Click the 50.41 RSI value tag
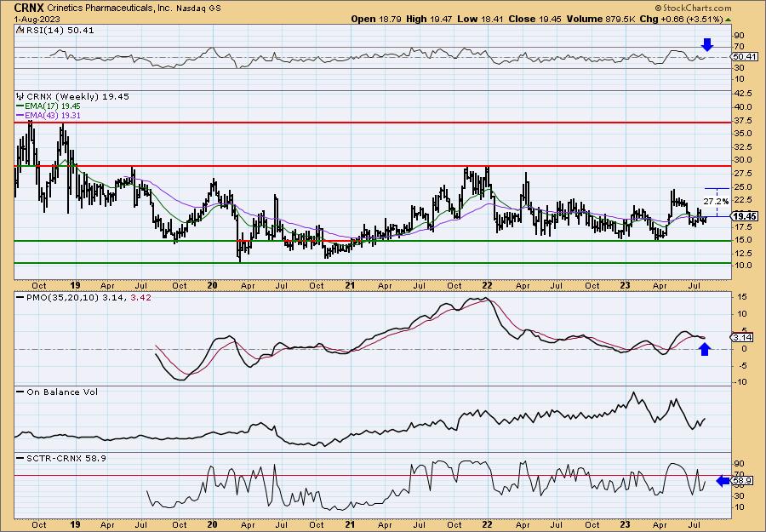Viewport: 766px width, 532px height. (745, 57)
